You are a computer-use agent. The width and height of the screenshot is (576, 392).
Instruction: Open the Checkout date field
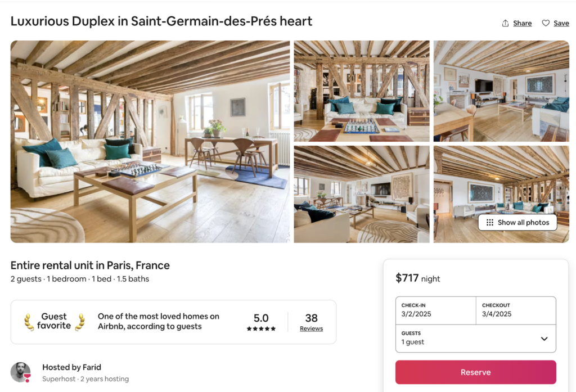(x=515, y=310)
